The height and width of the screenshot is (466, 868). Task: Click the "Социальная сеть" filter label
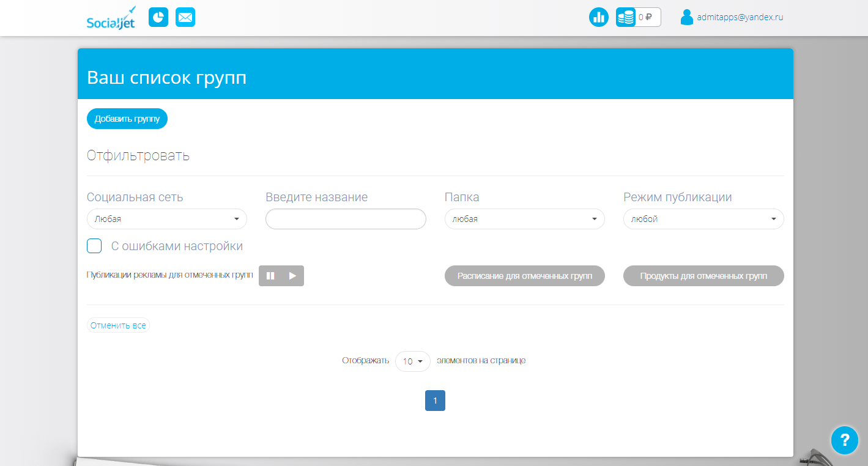[x=135, y=197]
